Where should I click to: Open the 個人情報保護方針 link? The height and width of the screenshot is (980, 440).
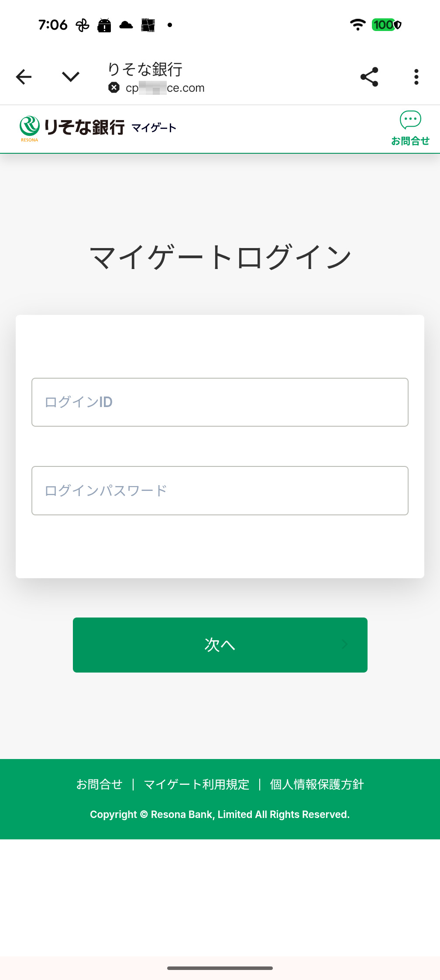(316, 784)
